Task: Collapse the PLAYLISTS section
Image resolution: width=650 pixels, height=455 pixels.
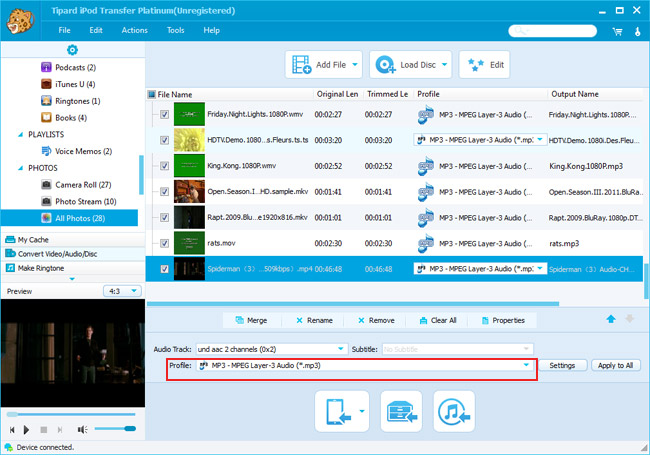Action: click(x=20, y=135)
